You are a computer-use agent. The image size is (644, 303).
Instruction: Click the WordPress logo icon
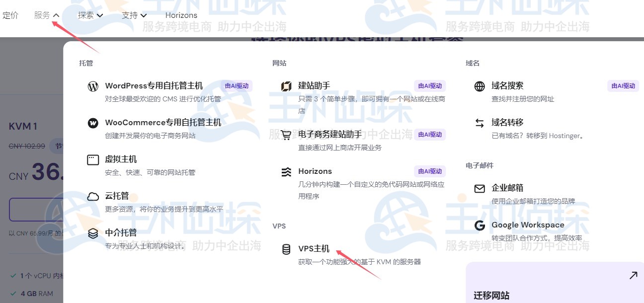[x=93, y=86]
